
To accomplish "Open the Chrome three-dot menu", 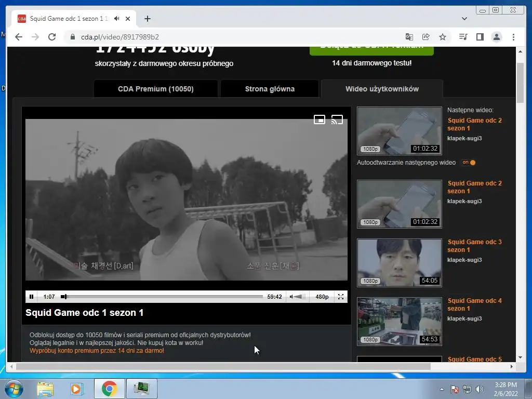I will [513, 37].
